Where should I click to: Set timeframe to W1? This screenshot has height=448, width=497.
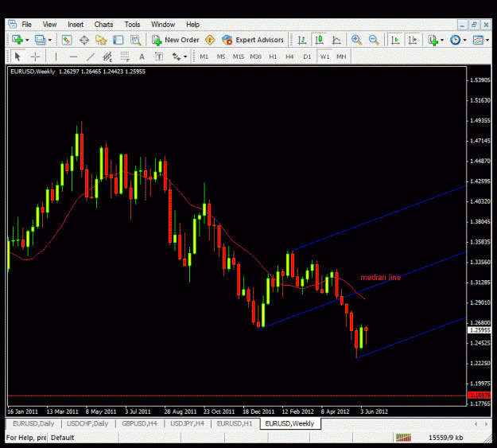pos(324,56)
